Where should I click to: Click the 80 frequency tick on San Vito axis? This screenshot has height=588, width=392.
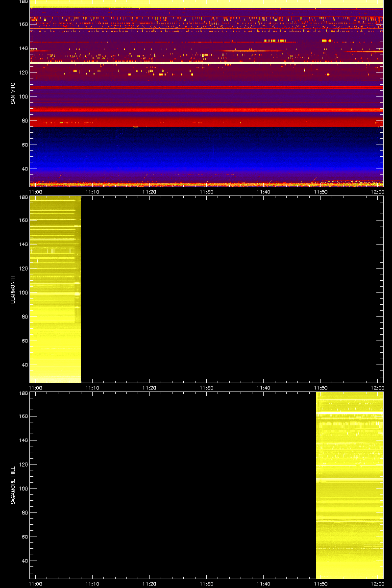(x=24, y=121)
